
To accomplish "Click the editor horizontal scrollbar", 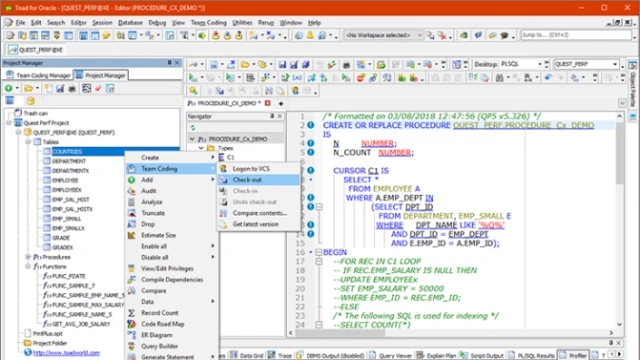I will point(451,333).
